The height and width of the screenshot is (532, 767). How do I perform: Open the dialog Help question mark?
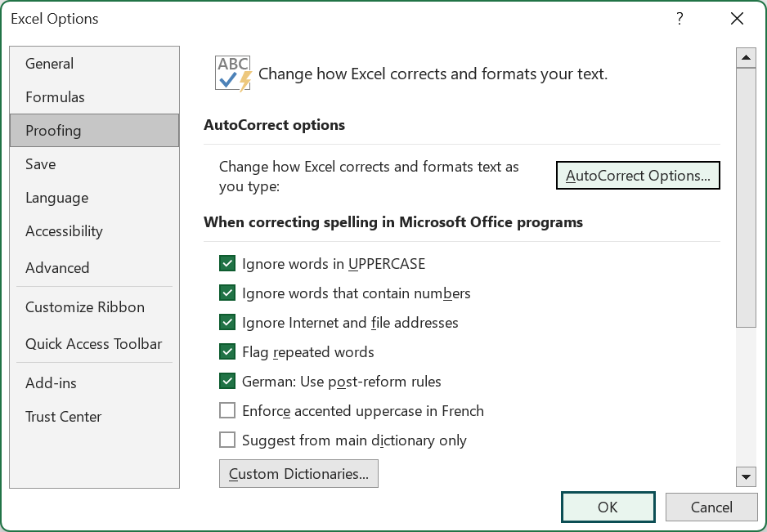pos(679,19)
